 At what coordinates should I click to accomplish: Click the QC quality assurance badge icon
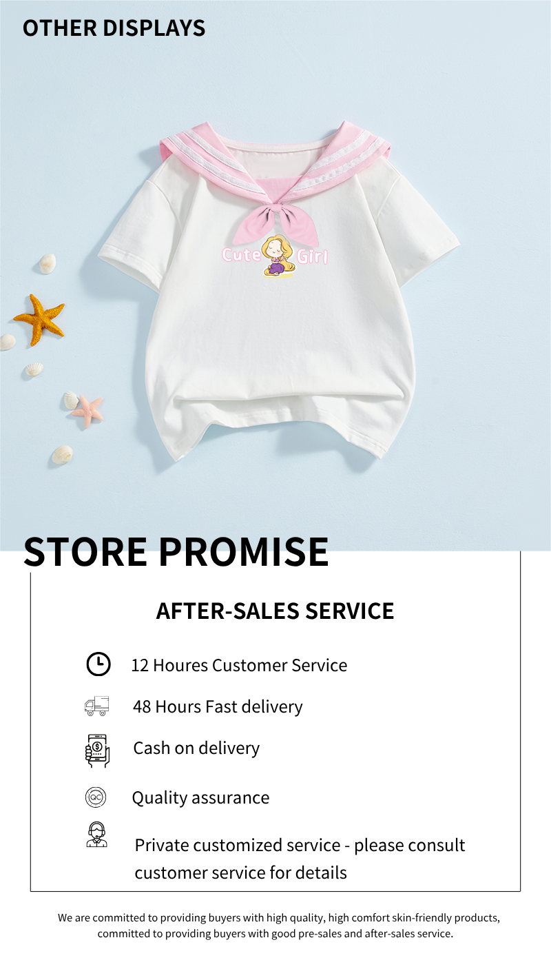point(96,797)
